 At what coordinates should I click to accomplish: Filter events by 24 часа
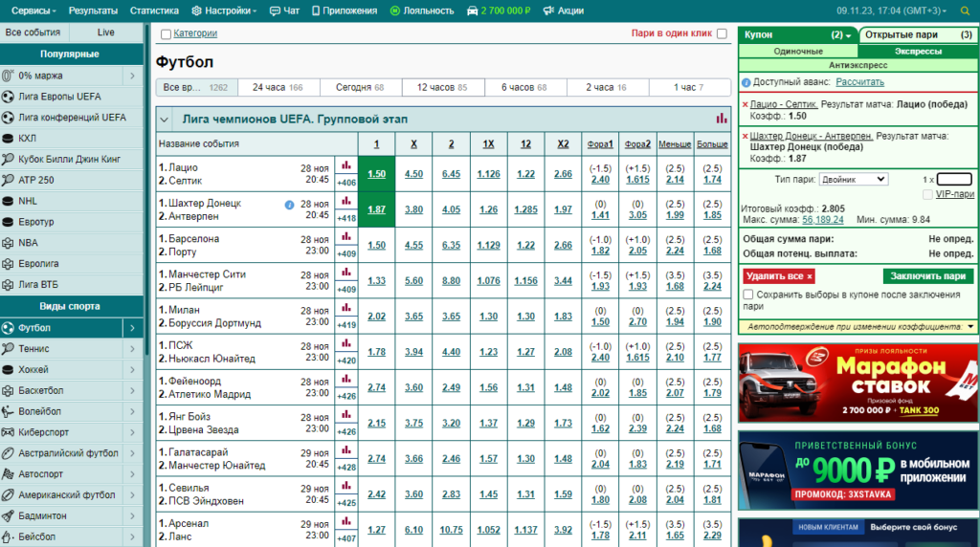coord(278,87)
